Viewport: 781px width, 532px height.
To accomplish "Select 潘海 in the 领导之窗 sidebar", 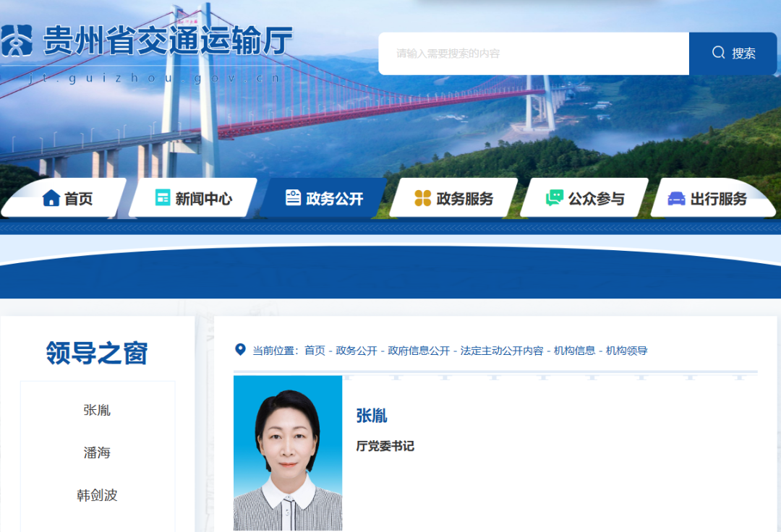I will 97,452.
